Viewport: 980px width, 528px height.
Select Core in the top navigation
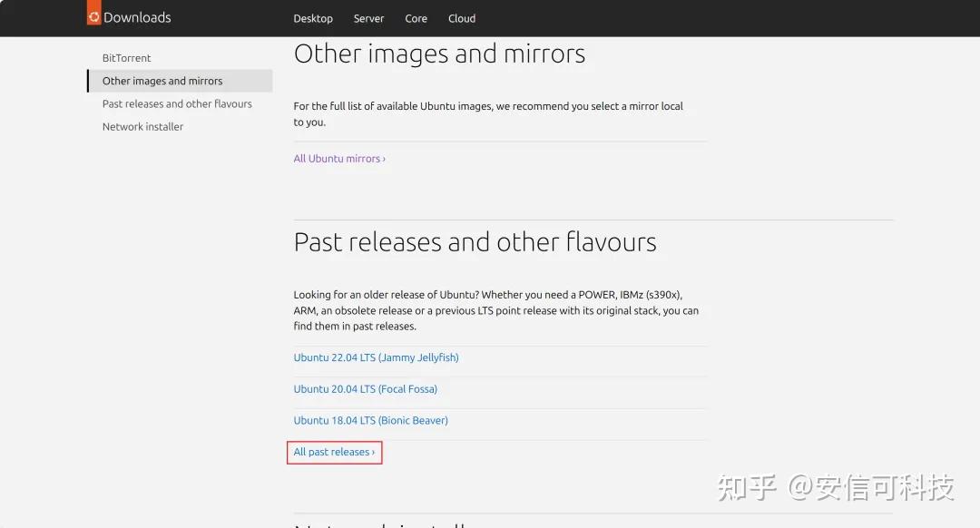pos(416,19)
